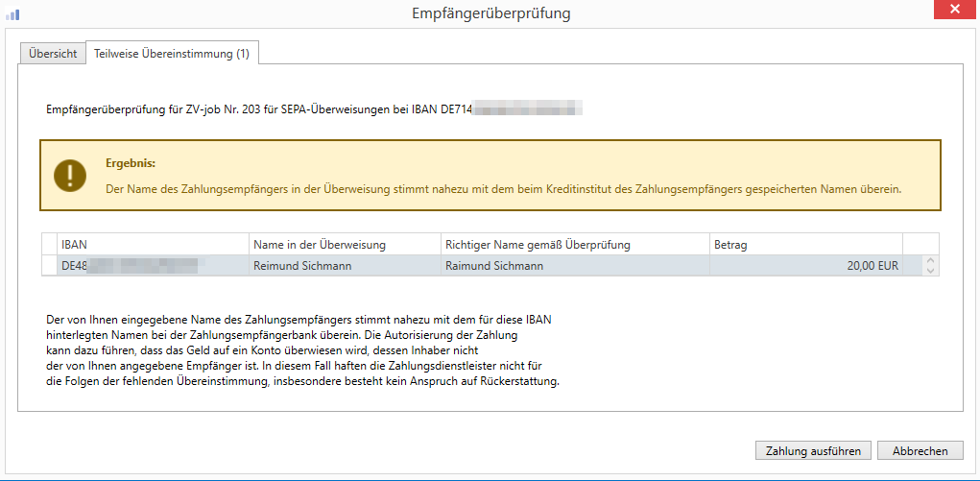Sort by the IBAN column header
980x481 pixels.
click(x=153, y=245)
